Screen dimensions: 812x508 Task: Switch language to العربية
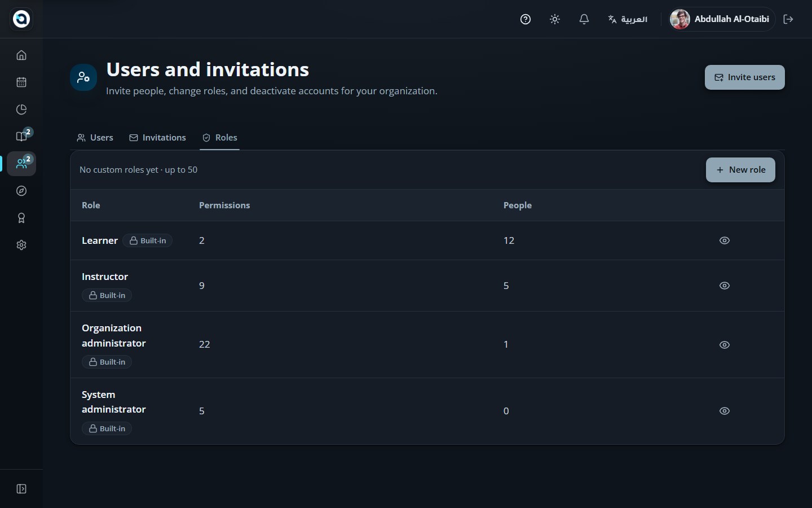[x=628, y=19]
